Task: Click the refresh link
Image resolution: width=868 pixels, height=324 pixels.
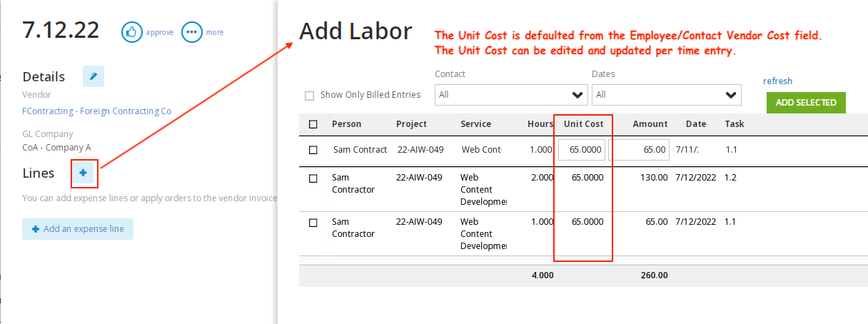Action: pos(777,81)
